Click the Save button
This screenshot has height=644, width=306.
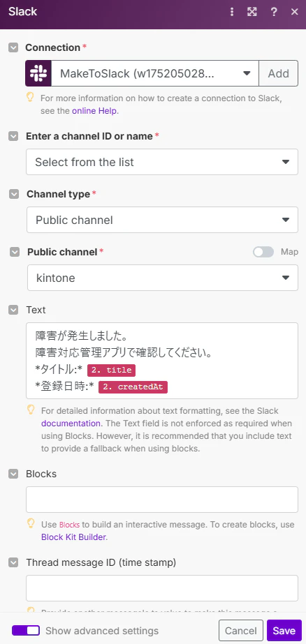284,631
